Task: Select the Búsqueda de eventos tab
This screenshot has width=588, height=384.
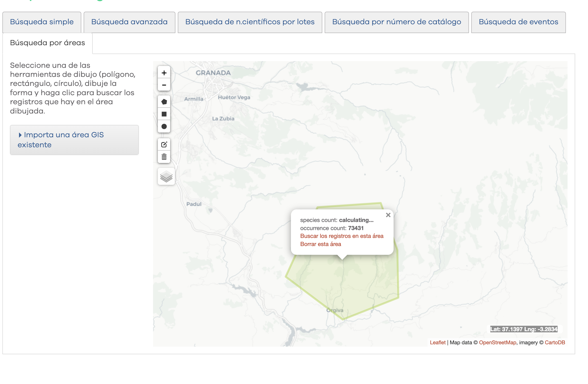Action: 518,22
